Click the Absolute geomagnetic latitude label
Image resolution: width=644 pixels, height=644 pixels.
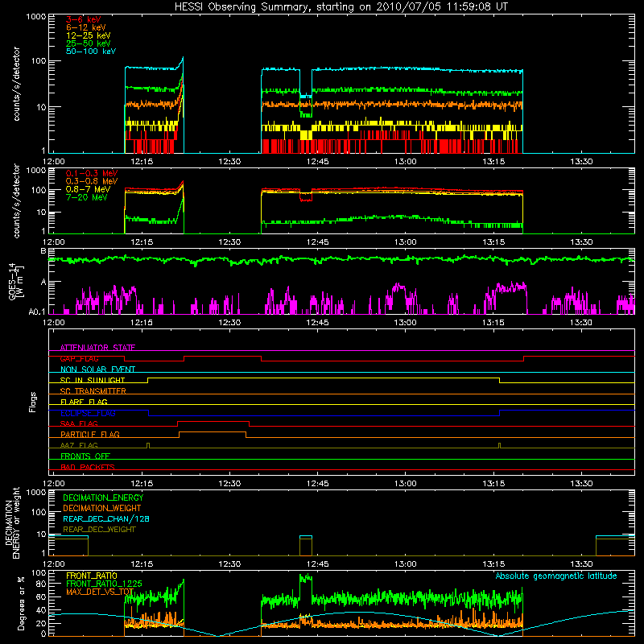click(556, 576)
